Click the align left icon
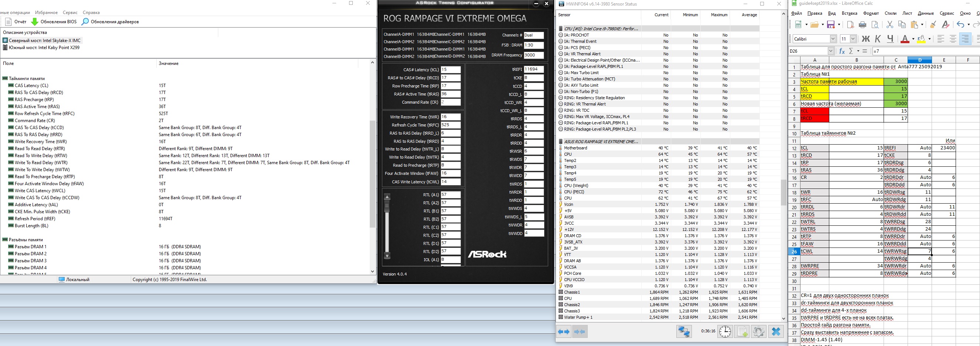980x346 pixels. coord(941,39)
